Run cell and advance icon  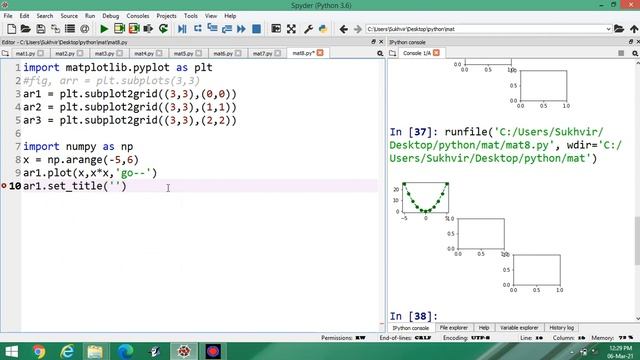point(134,29)
